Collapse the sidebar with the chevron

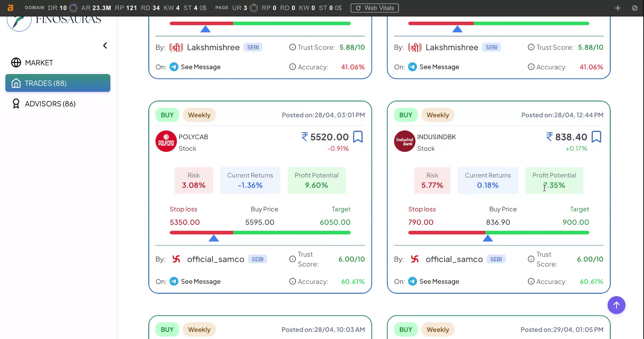(x=105, y=46)
